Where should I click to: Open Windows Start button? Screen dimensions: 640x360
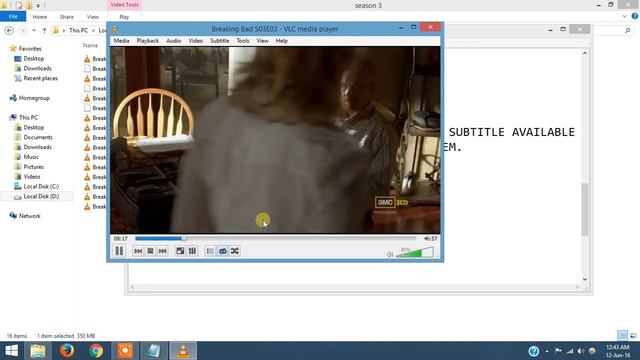click(11, 351)
